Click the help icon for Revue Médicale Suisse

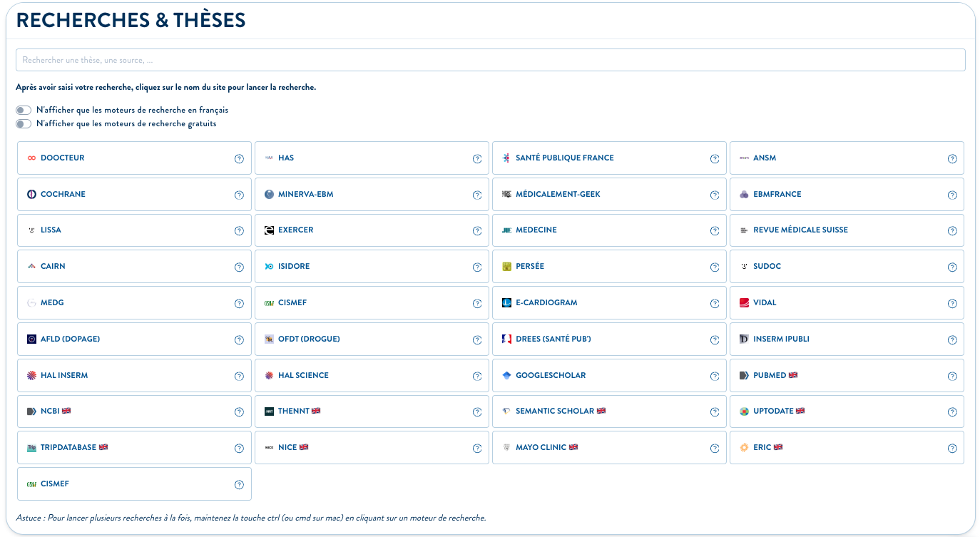951,231
